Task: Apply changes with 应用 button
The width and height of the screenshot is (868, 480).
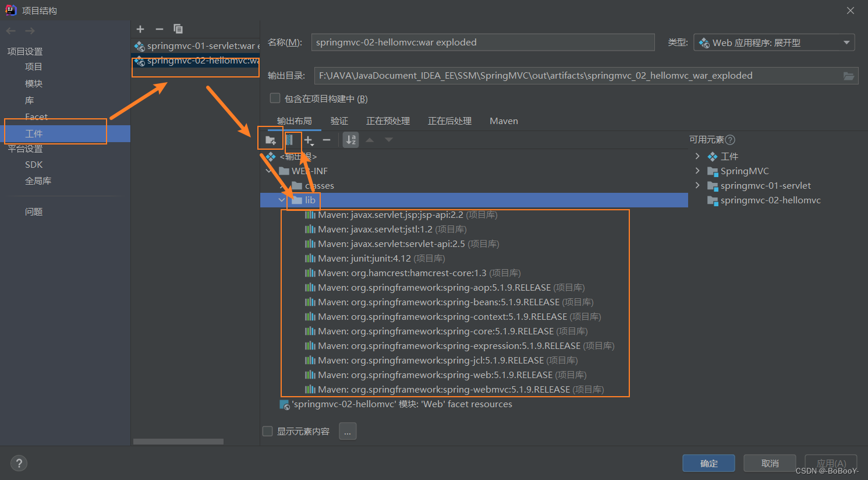Action: pos(831,464)
